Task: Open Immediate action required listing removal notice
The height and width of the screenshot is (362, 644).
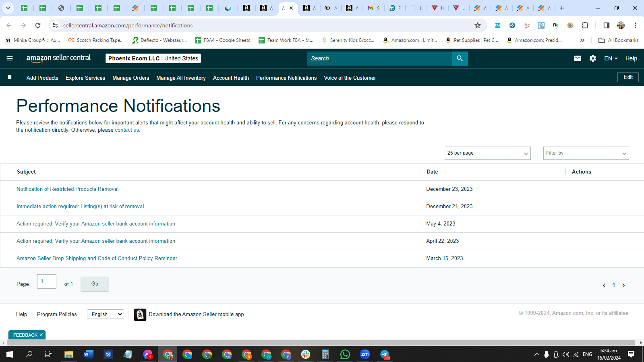Action: tap(80, 206)
